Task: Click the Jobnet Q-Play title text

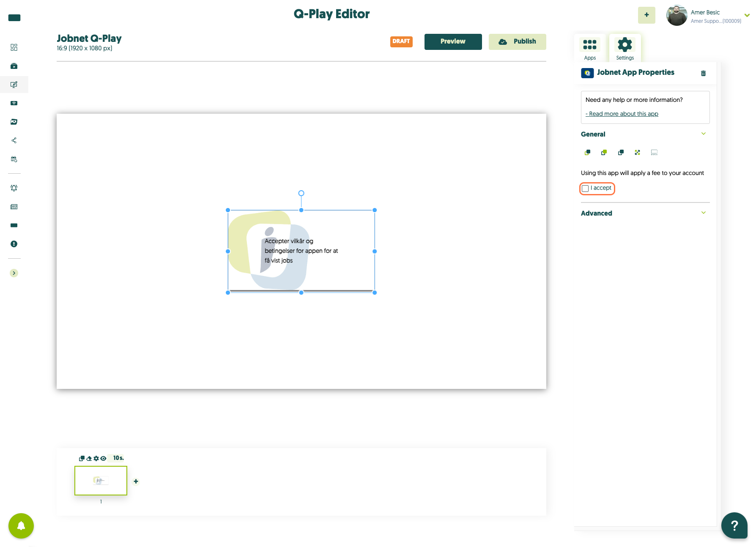Action: coord(89,38)
